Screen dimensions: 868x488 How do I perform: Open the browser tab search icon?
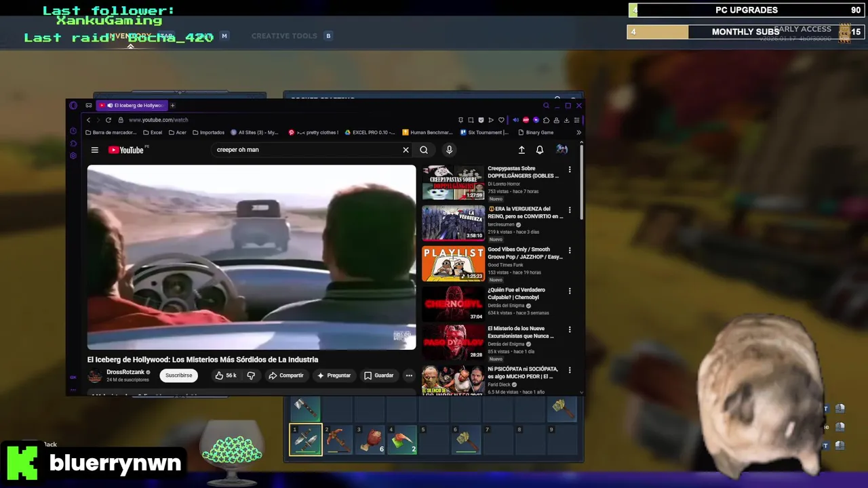pyautogui.click(x=546, y=105)
